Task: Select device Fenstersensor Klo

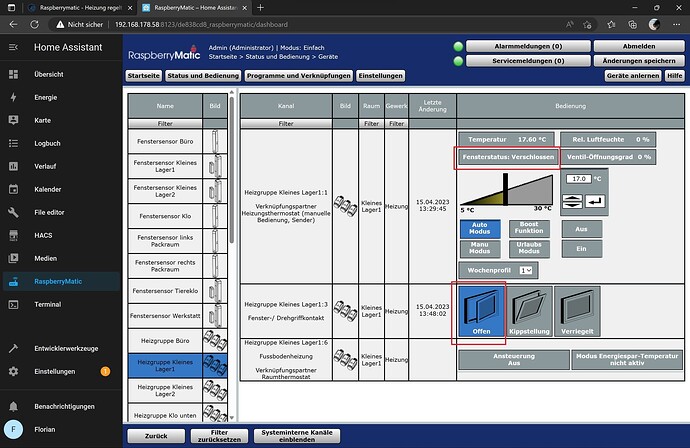Action: click(x=165, y=216)
